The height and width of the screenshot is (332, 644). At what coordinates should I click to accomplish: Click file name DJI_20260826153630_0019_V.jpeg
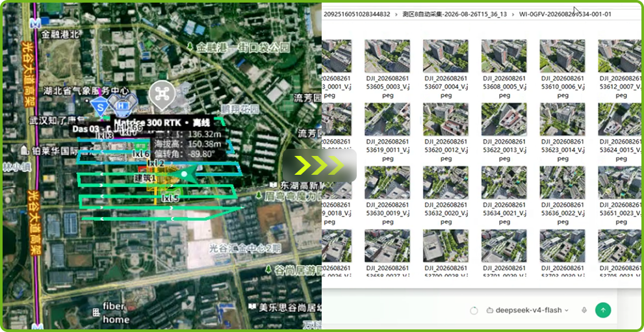pos(387,213)
